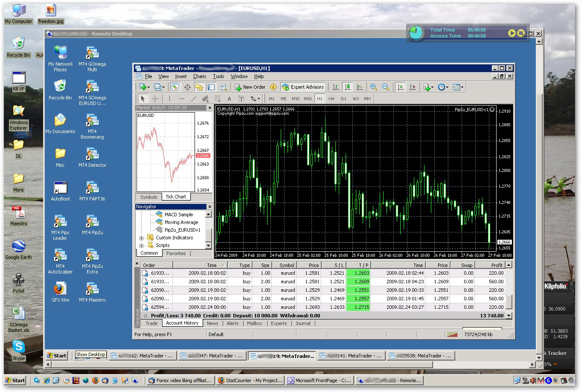581x392 pixels.
Task: Select the Horizontal Line drawing tool
Action: pyautogui.click(x=181, y=99)
